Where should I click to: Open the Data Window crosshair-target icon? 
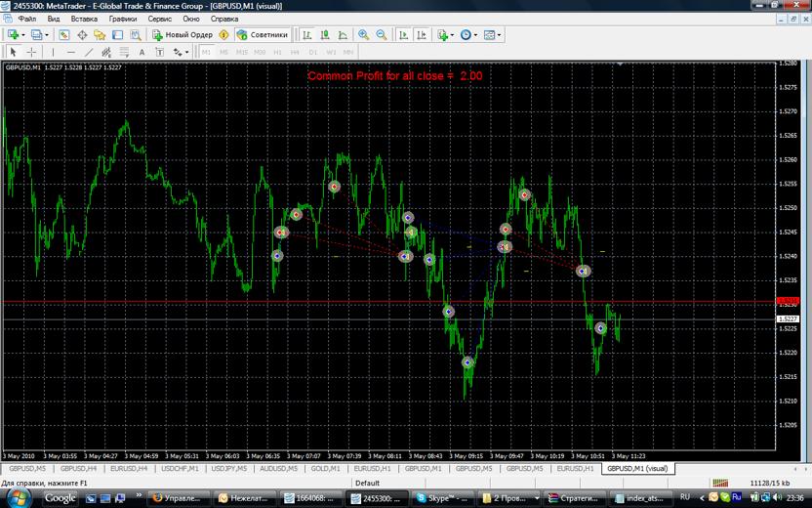click(82, 35)
